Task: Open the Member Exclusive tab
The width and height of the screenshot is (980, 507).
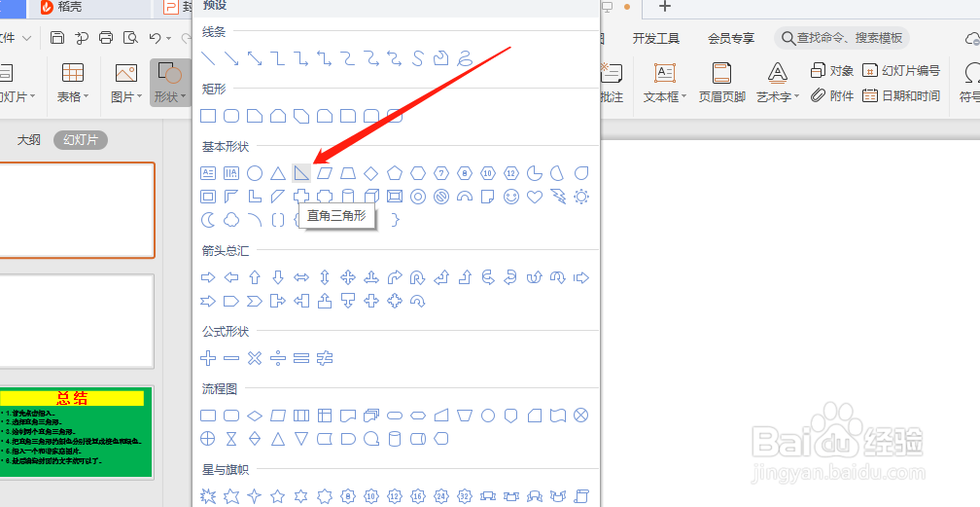Action: point(731,39)
